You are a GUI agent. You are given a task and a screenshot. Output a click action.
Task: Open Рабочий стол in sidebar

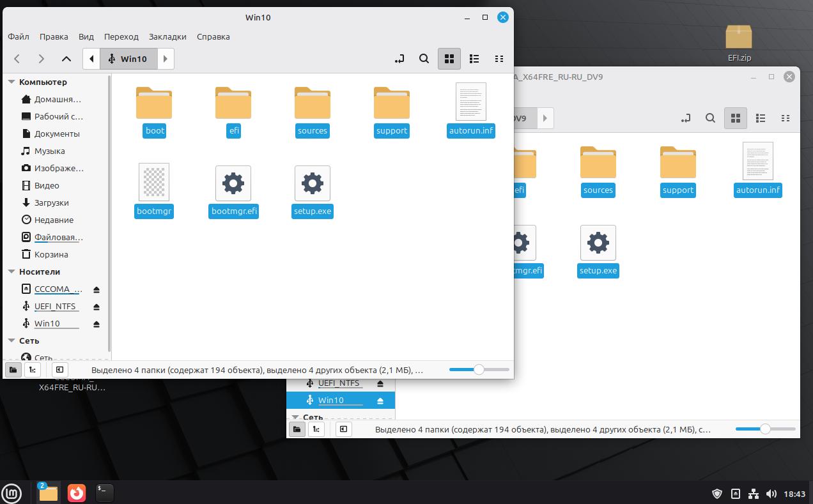[x=57, y=116]
